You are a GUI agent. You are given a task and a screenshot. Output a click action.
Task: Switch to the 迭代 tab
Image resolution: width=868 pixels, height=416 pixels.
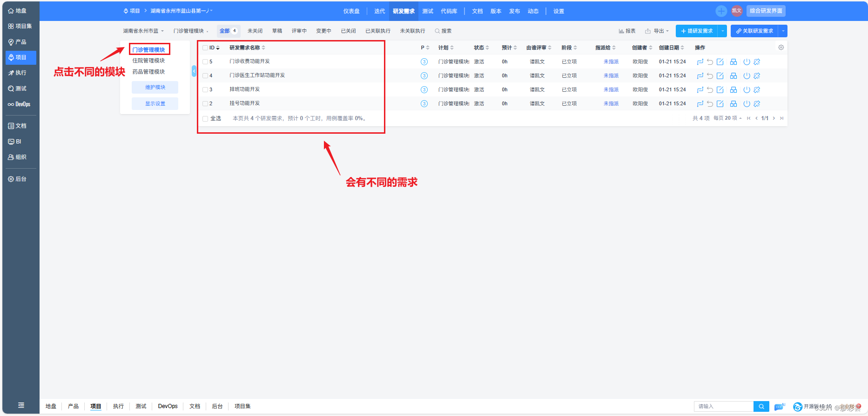tap(380, 11)
